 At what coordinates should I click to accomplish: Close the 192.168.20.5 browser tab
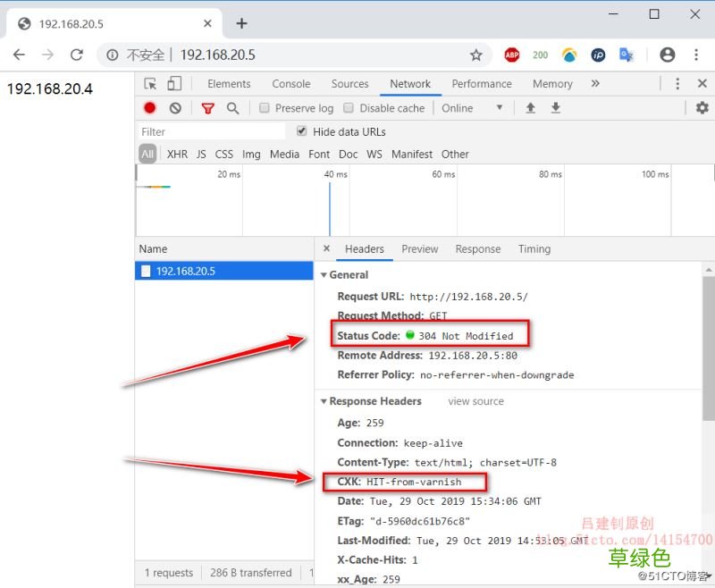pyautogui.click(x=207, y=23)
